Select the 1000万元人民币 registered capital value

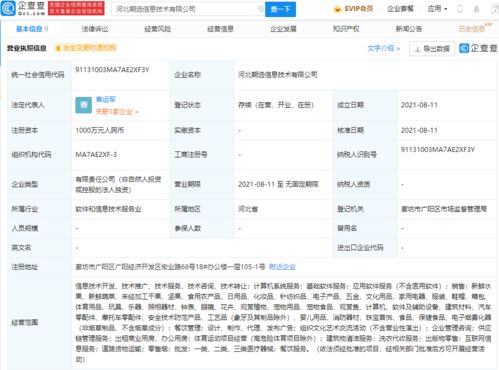[x=99, y=130]
